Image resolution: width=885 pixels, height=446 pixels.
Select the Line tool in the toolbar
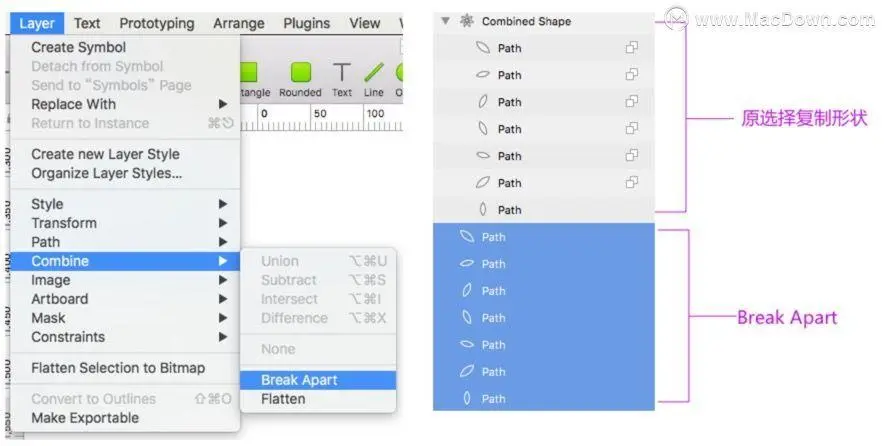373,73
